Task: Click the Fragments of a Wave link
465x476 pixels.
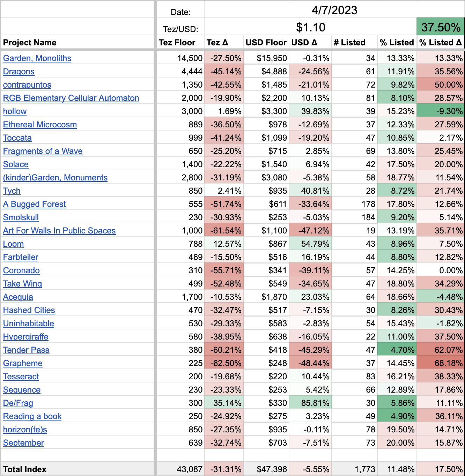Action: coord(43,151)
